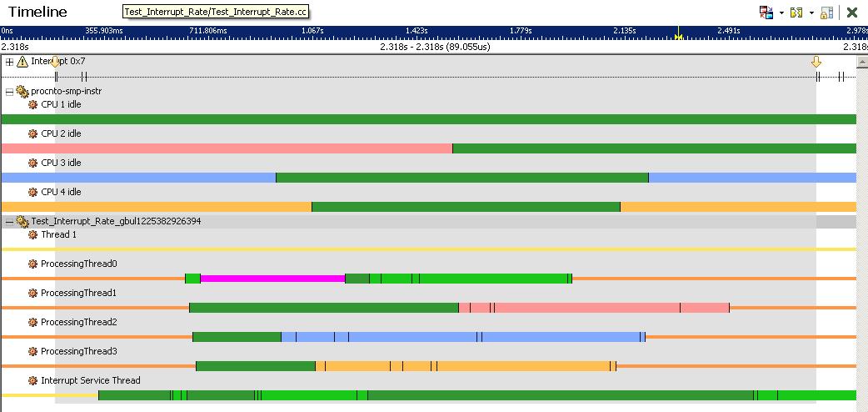This screenshot has height=412, width=868.
Task: Collapse the procnto-smp-instr process node
Action: [9, 91]
